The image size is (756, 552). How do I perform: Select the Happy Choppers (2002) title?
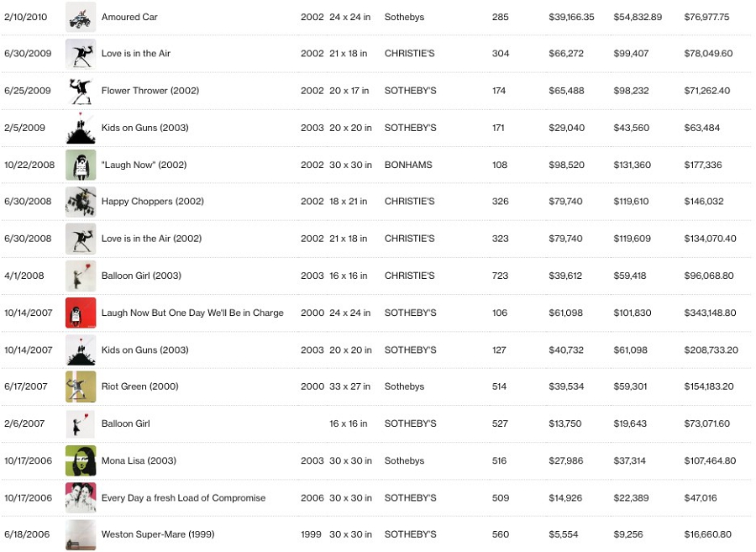click(x=152, y=202)
